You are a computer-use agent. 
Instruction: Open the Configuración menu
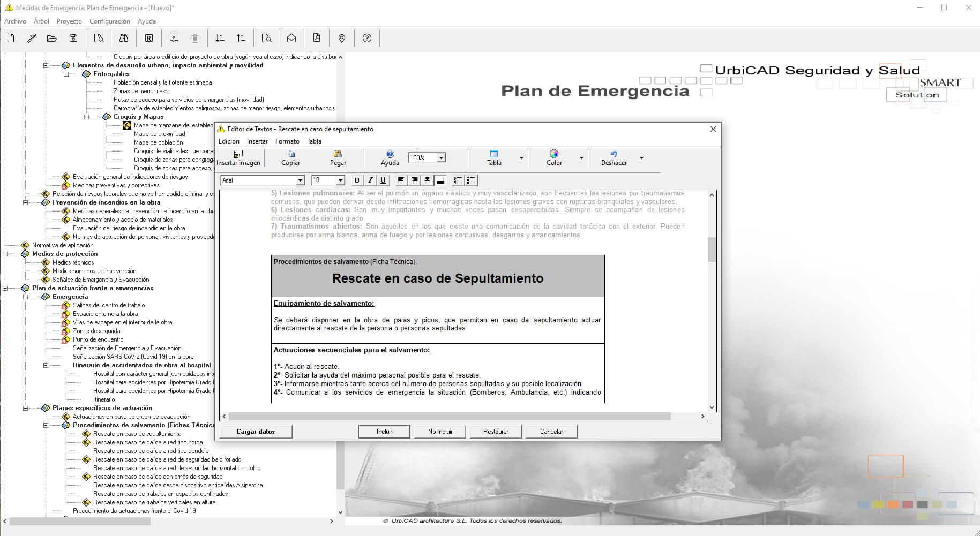pyautogui.click(x=110, y=21)
